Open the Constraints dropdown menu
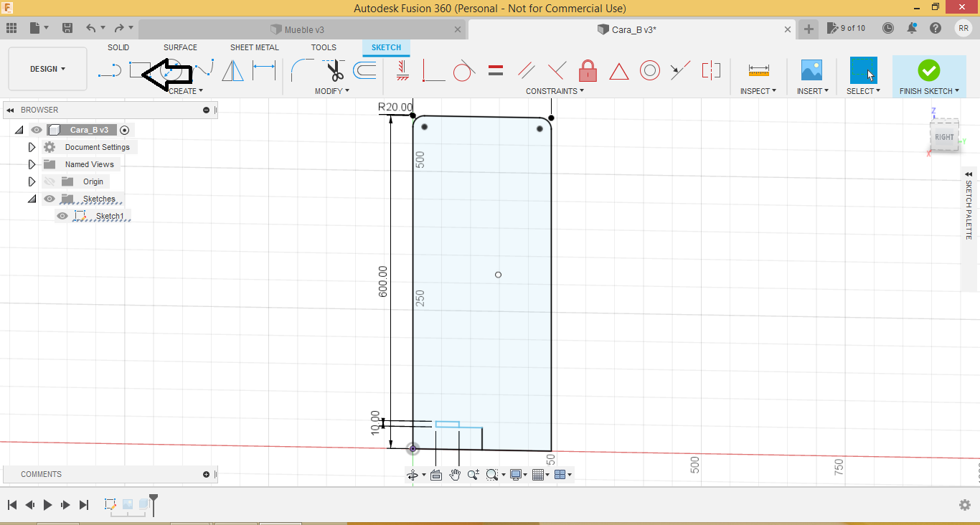The height and width of the screenshot is (525, 980). click(x=555, y=91)
